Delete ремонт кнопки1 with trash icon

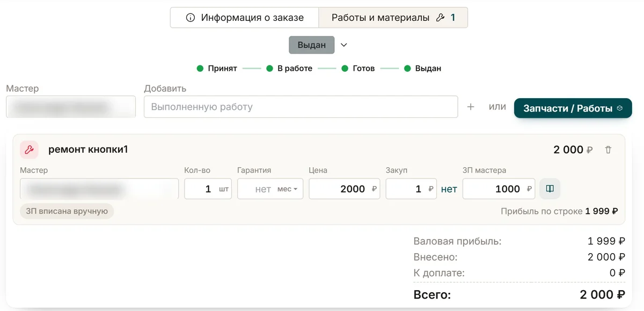[608, 150]
